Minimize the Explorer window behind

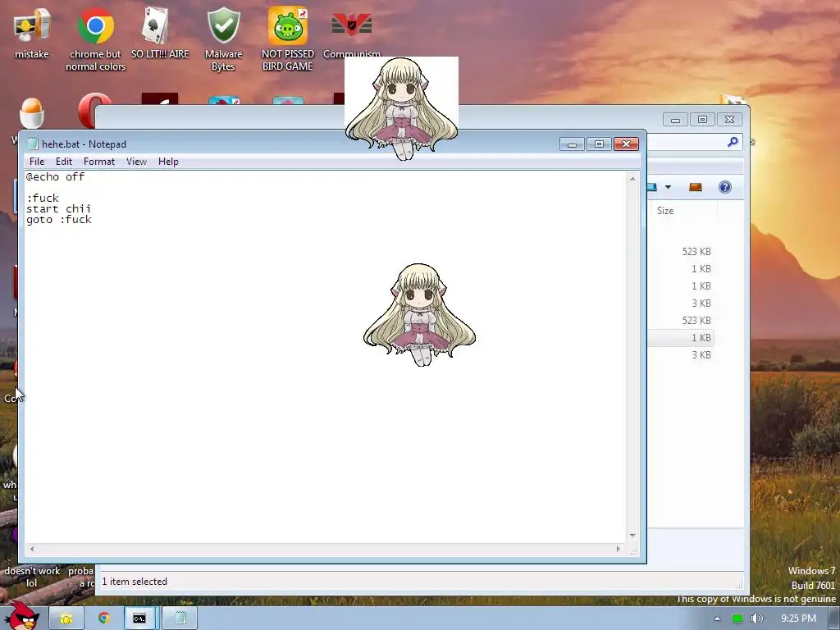pos(676,120)
